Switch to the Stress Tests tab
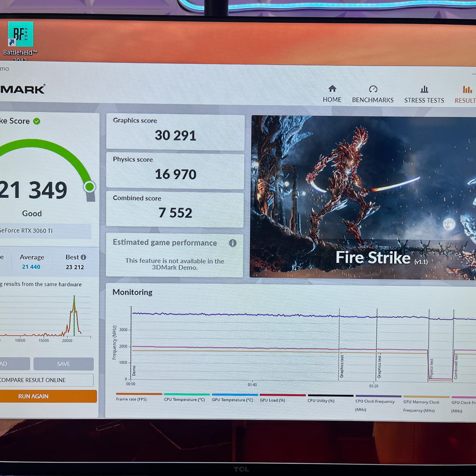This screenshot has width=476, height=476. (x=424, y=95)
